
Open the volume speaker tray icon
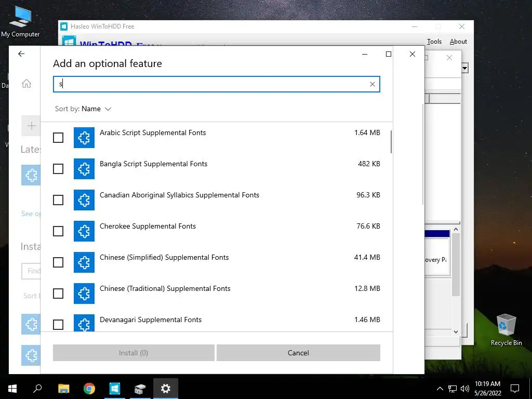pos(465,389)
